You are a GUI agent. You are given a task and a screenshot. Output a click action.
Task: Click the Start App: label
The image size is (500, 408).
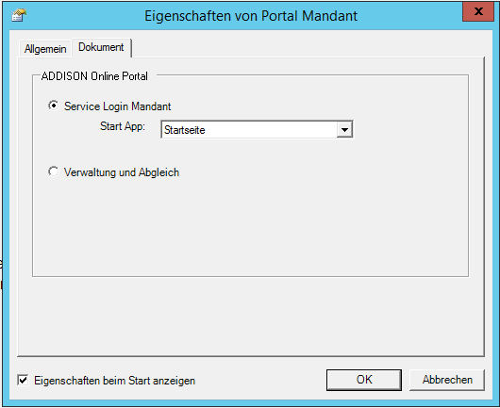tap(122, 126)
